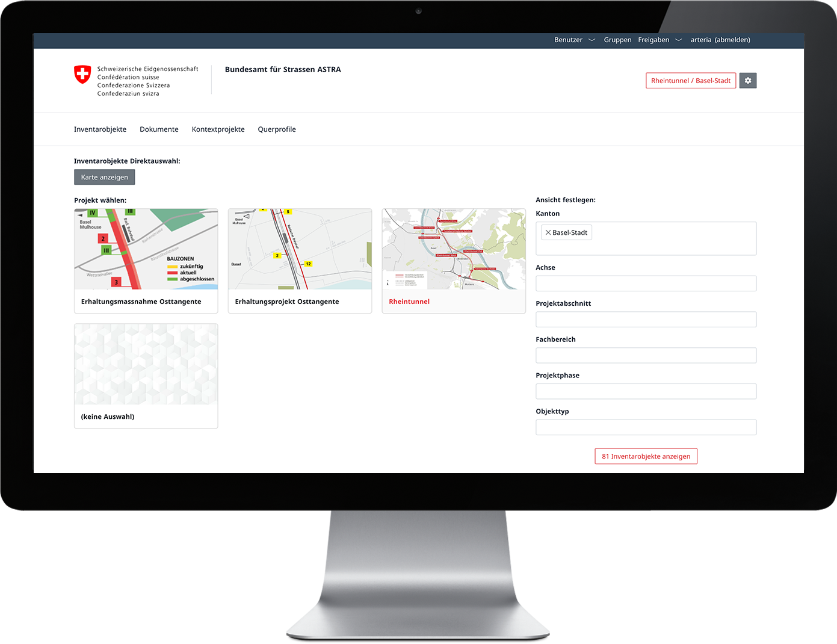Open the Gruppen menu item

617,40
